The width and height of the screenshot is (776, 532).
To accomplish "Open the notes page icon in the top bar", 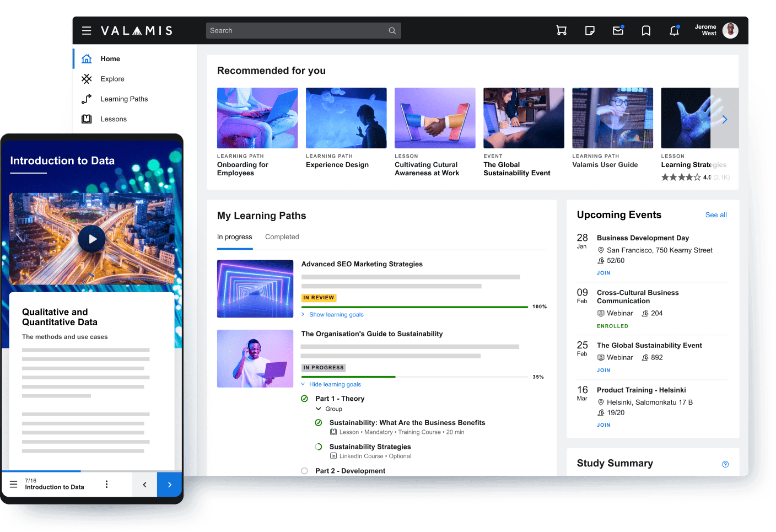I will [590, 30].
